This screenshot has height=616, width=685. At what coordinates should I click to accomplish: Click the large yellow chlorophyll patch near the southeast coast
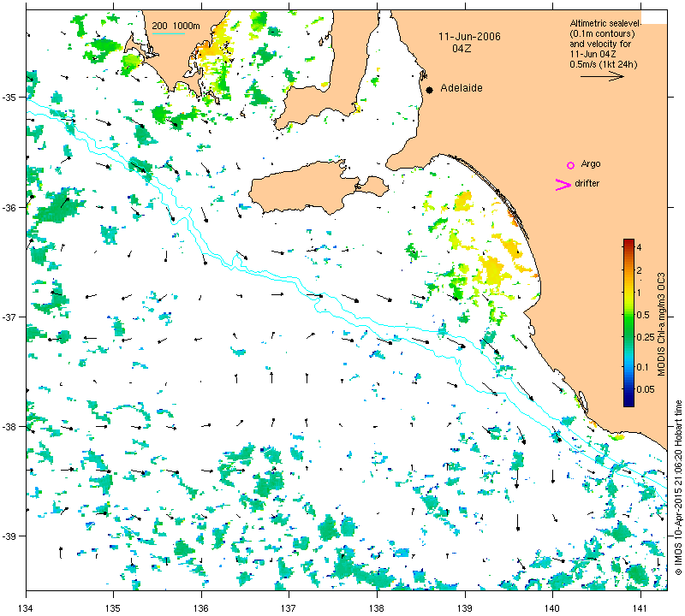coord(493,270)
